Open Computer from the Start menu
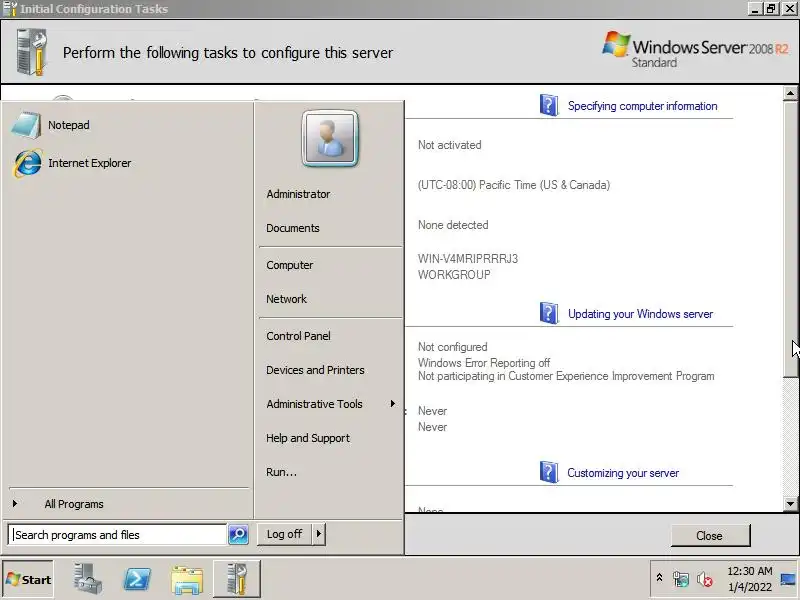The image size is (800, 600). point(290,265)
